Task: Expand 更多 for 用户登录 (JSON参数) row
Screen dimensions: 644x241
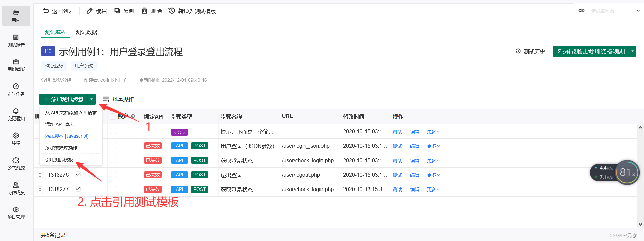Action: click(433, 146)
